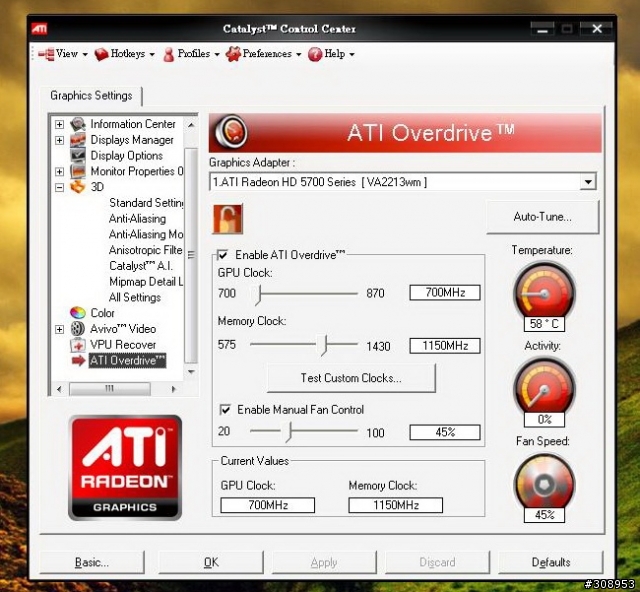640x592 pixels.
Task: Select Catalyst A.I. tree item
Action: [x=141, y=266]
